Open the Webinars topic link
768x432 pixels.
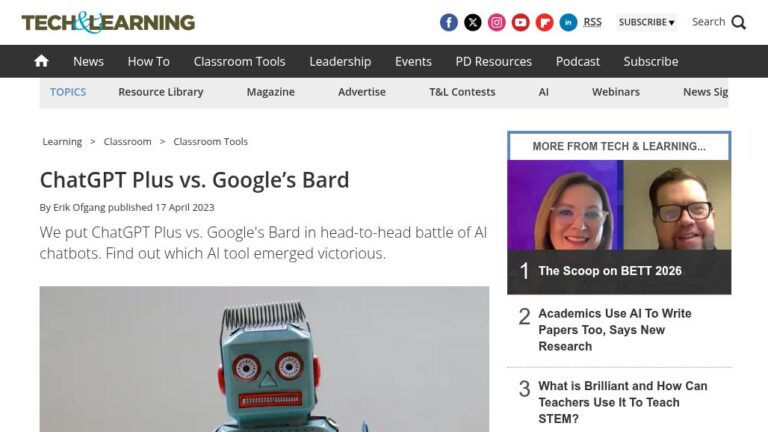616,92
